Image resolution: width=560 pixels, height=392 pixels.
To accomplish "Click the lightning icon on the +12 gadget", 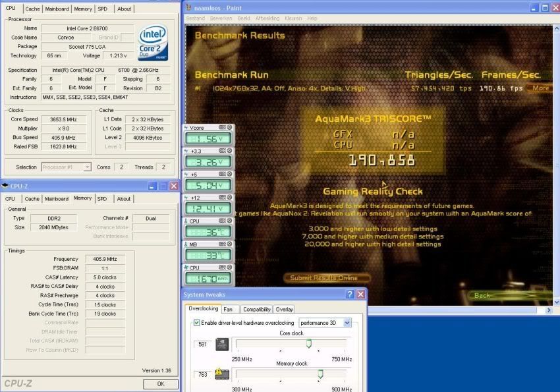I will pyautogui.click(x=186, y=198).
